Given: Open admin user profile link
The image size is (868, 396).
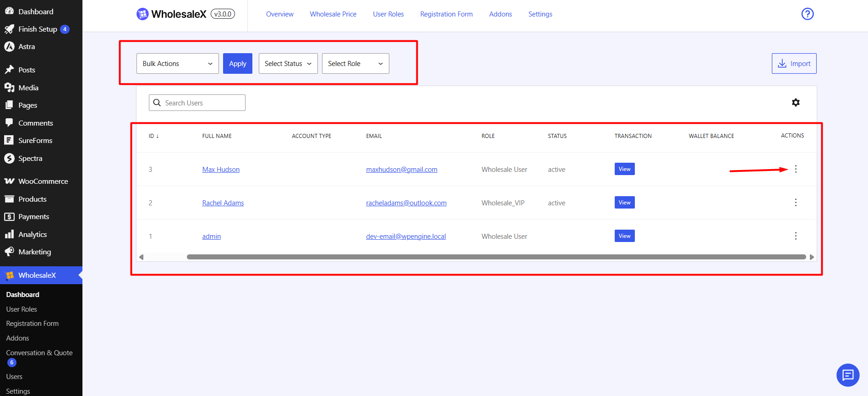Looking at the screenshot, I should click(x=212, y=236).
